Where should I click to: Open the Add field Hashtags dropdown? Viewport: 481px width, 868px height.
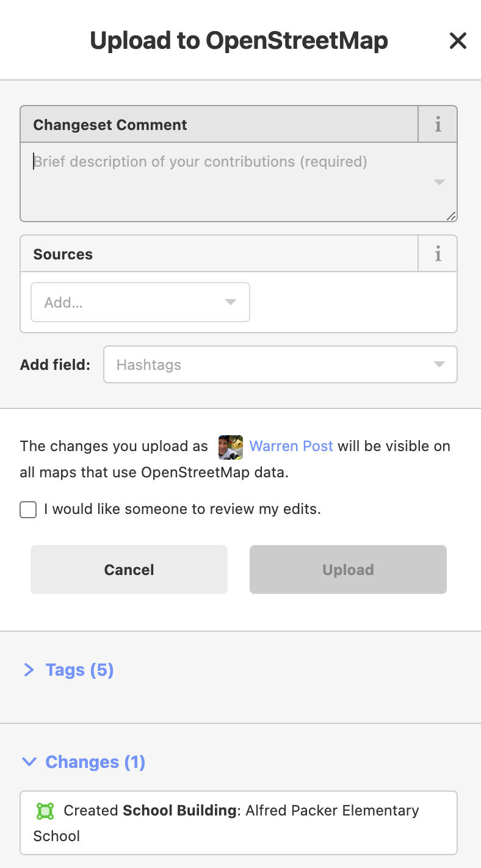280,365
